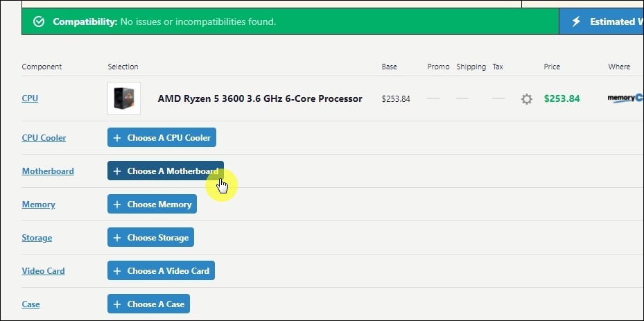
Task: Open the Memory component link
Action: pos(39,205)
